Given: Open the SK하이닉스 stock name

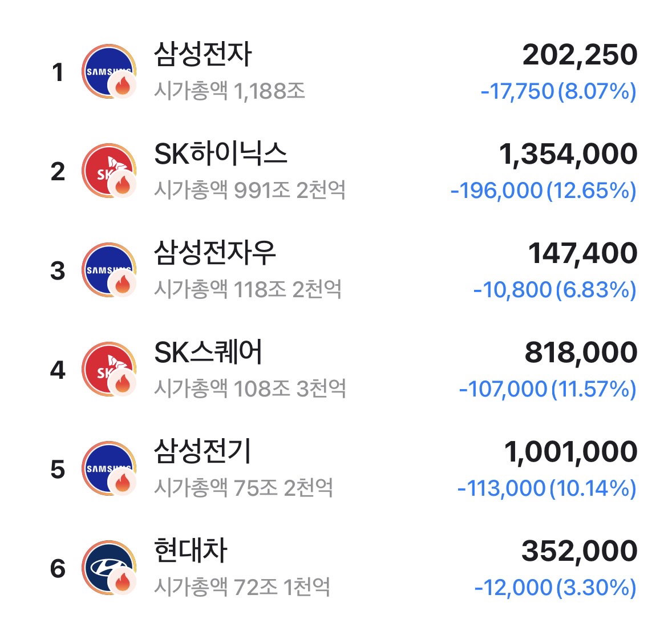Looking at the screenshot, I should (x=221, y=153).
